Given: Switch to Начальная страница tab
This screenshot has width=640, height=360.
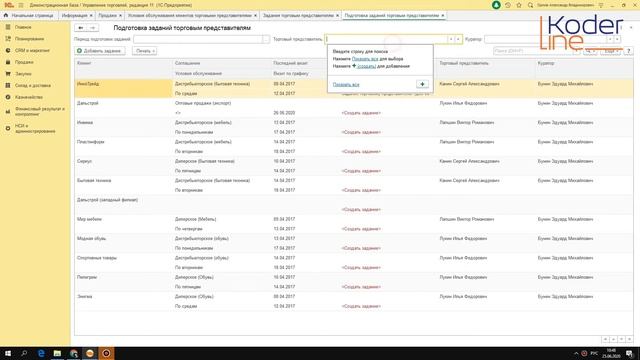Looking at the screenshot, I should 29,16.
